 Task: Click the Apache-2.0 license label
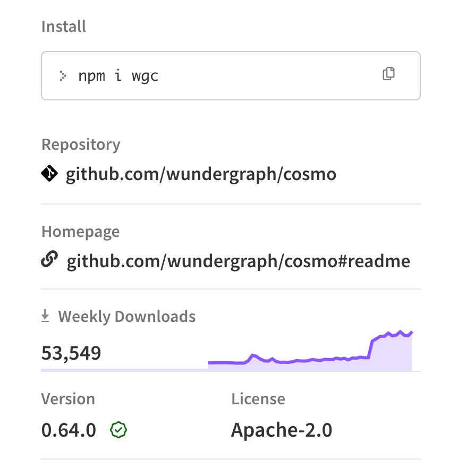coord(281,430)
